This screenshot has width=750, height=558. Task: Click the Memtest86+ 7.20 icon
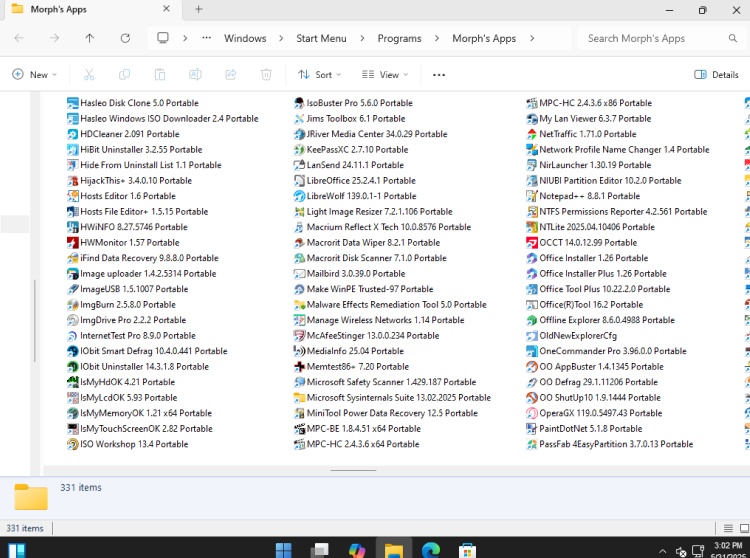299,367
